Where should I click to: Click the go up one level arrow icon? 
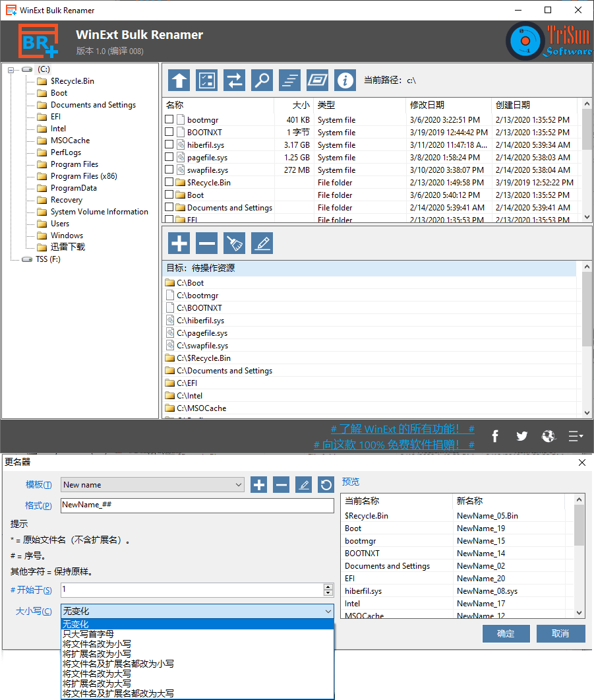pyautogui.click(x=179, y=80)
